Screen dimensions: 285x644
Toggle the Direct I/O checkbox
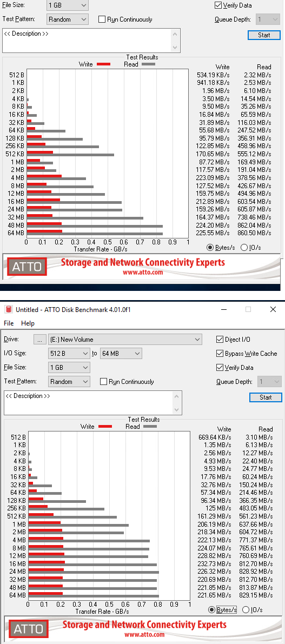tap(220, 340)
